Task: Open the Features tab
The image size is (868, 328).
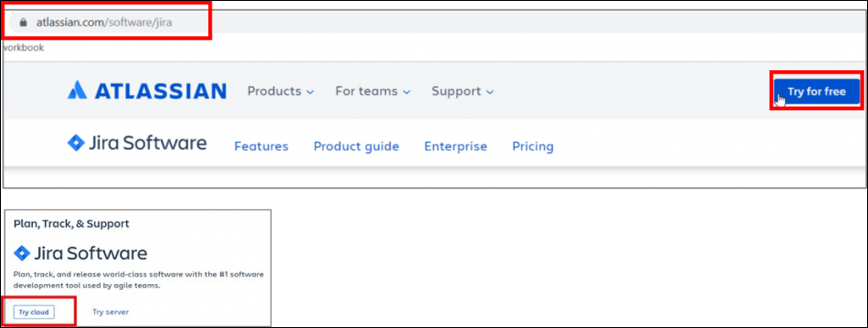Action: pyautogui.click(x=261, y=146)
